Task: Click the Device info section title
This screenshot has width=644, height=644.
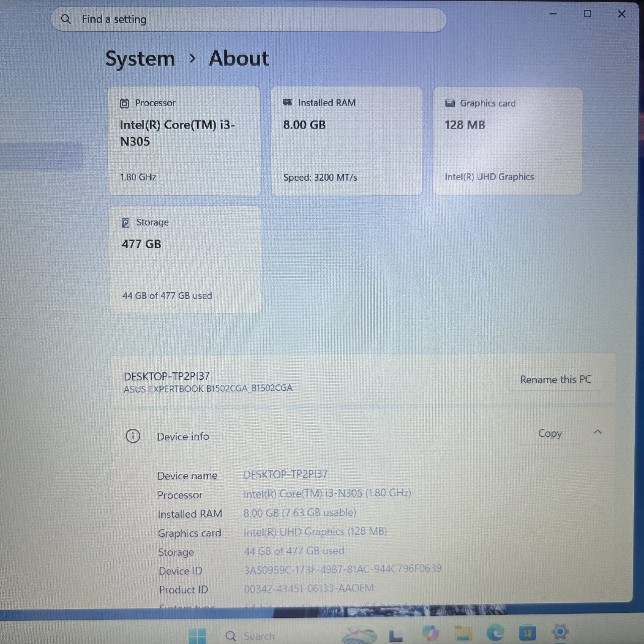Action: pos(183,437)
